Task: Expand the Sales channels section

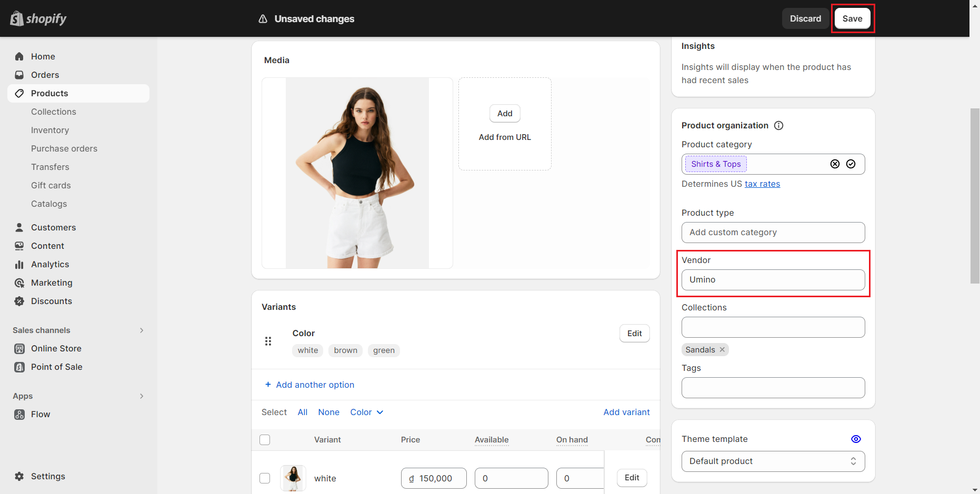Action: tap(141, 330)
